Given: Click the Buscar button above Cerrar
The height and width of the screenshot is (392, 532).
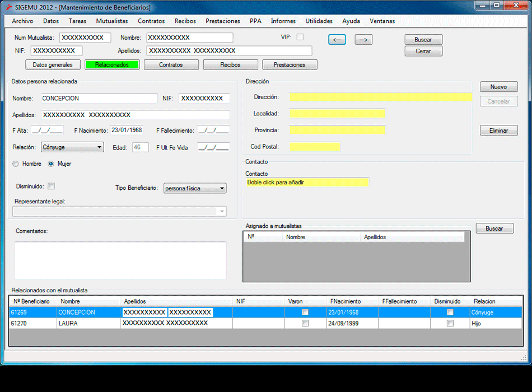Looking at the screenshot, I should (423, 40).
